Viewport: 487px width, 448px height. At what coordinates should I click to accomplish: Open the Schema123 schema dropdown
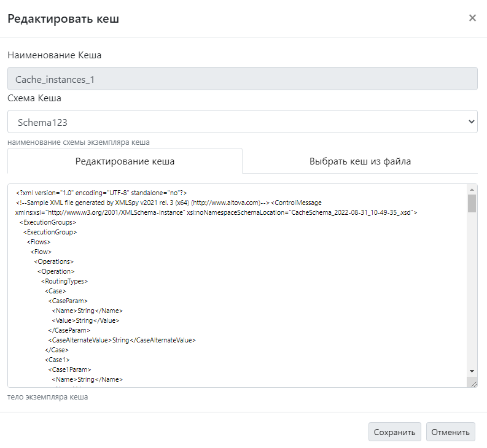[x=242, y=122]
